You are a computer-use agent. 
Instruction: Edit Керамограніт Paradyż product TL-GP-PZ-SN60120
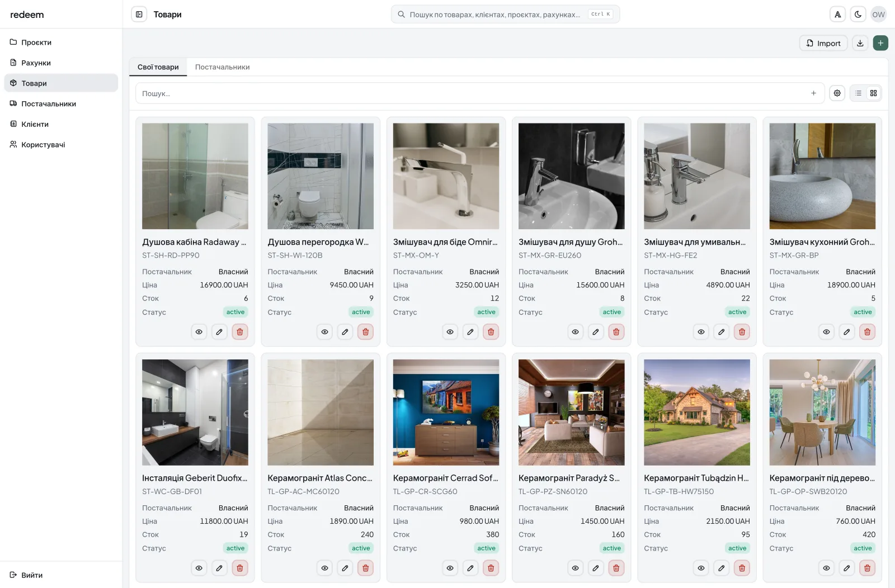tap(596, 568)
